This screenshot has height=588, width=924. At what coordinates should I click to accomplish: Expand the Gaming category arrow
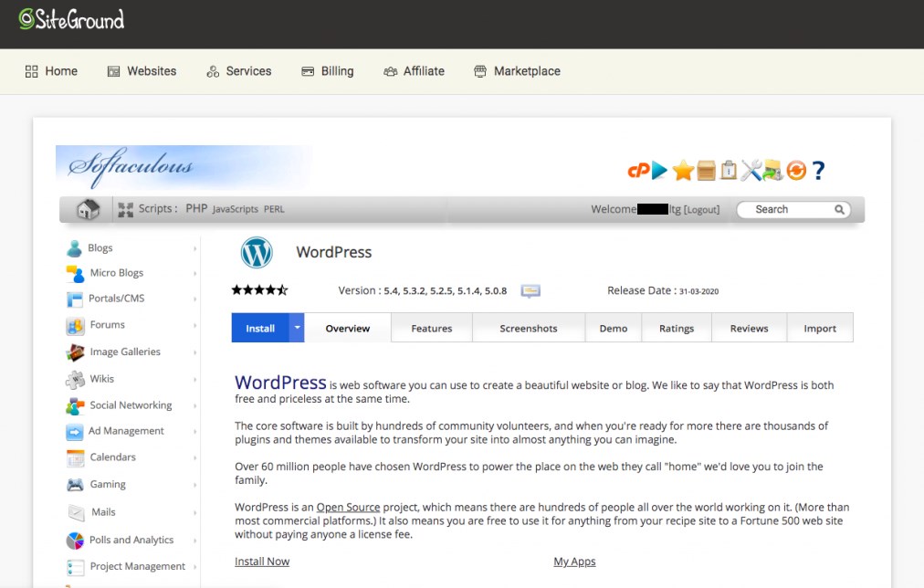(x=194, y=485)
